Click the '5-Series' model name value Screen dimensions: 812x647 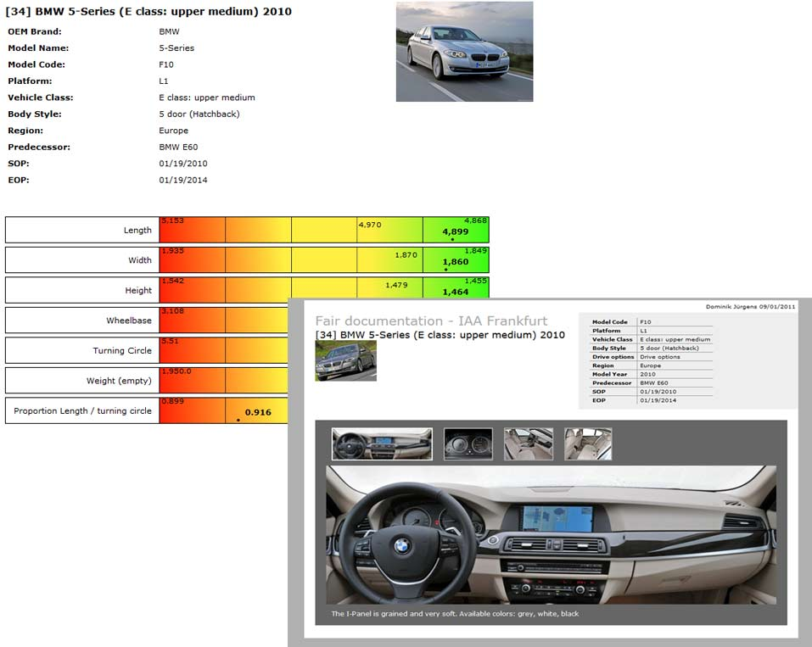coord(176,48)
